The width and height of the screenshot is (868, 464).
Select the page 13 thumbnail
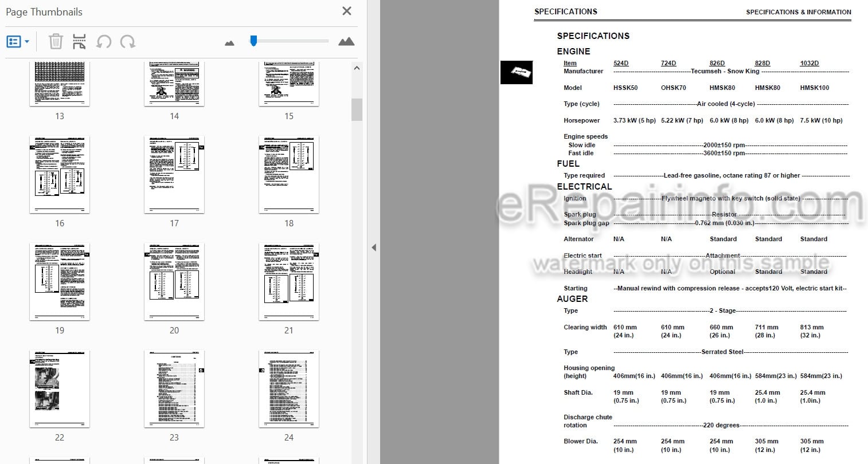pos(60,84)
